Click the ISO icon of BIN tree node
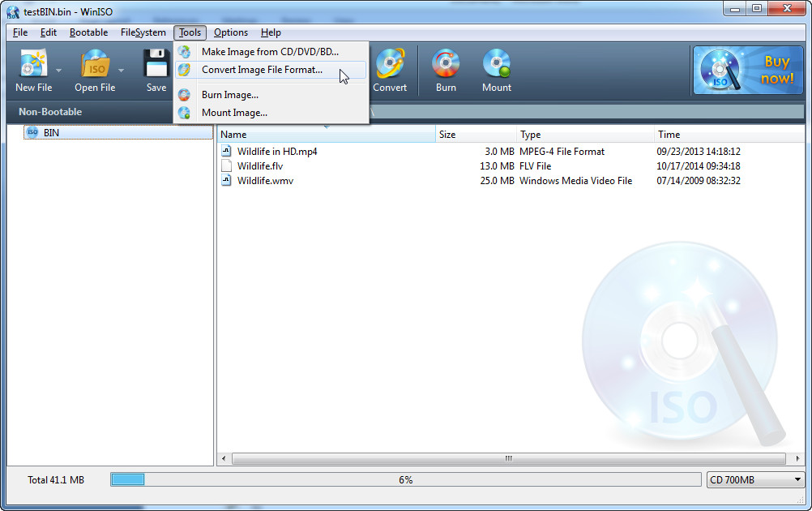 click(32, 132)
